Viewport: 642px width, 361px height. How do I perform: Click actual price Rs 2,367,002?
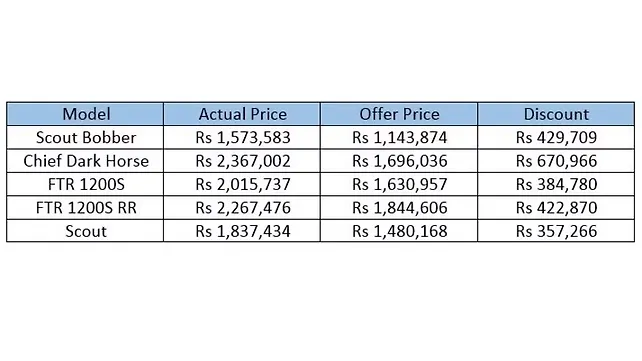tap(243, 161)
